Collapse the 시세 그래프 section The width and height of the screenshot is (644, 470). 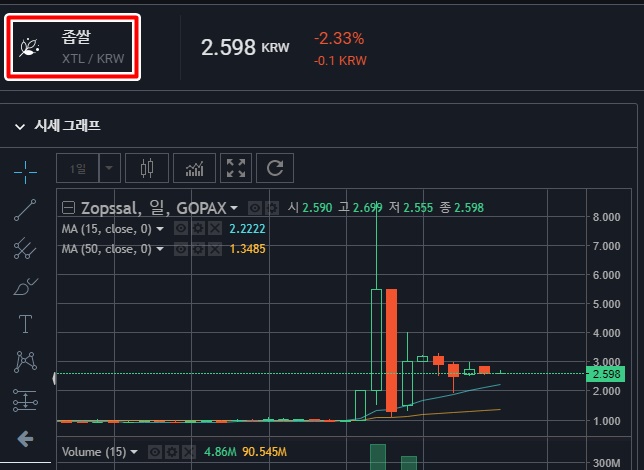click(x=20, y=127)
